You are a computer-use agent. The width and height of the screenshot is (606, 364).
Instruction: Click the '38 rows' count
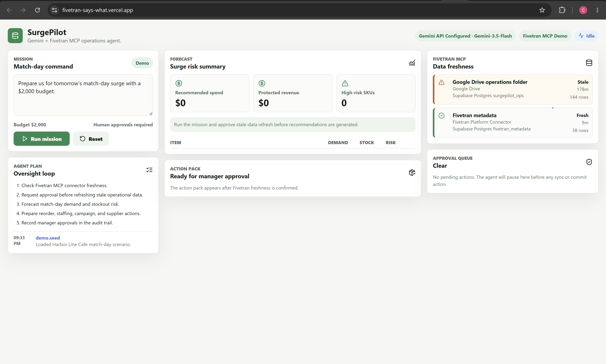coord(580,130)
